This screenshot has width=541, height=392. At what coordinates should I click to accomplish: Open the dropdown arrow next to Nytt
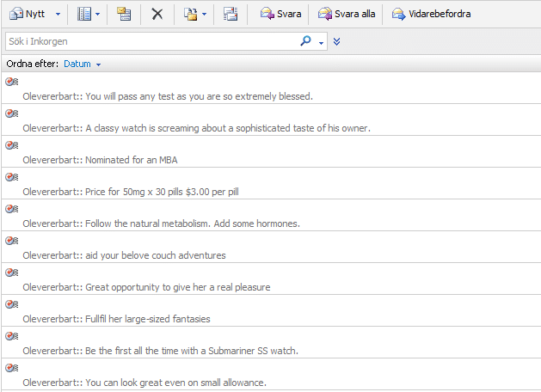pyautogui.click(x=58, y=15)
